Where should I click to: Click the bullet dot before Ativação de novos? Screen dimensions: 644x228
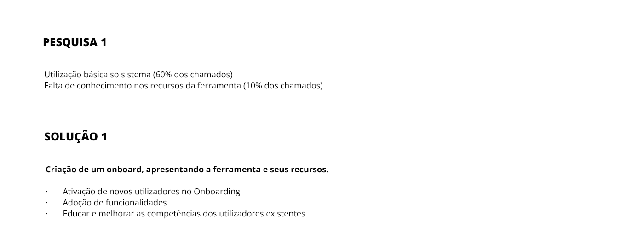(x=46, y=192)
